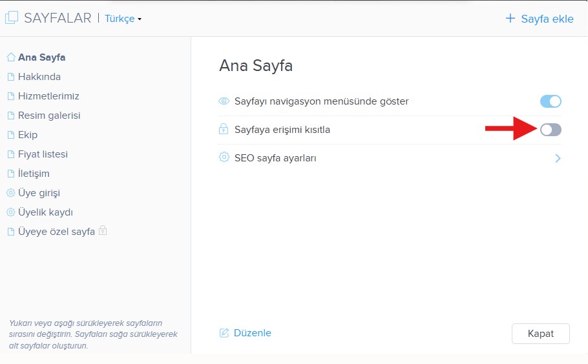The width and height of the screenshot is (588, 364).
Task: Select the İletişim page in the sidebar
Action: pos(34,174)
